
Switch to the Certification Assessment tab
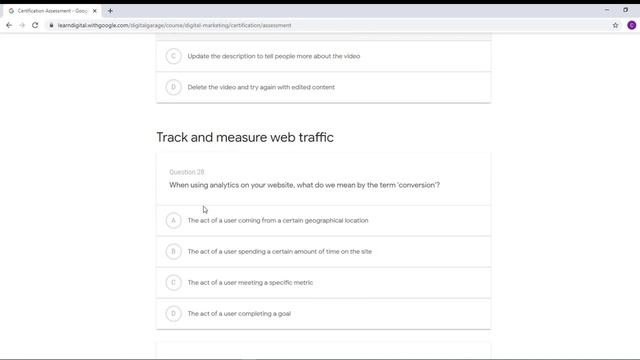[x=52, y=11]
